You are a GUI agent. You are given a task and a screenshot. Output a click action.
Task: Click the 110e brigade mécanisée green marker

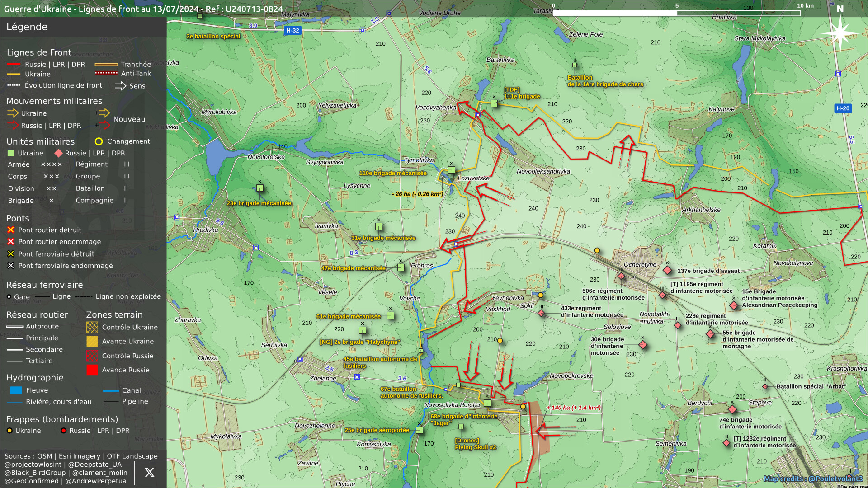tap(451, 170)
